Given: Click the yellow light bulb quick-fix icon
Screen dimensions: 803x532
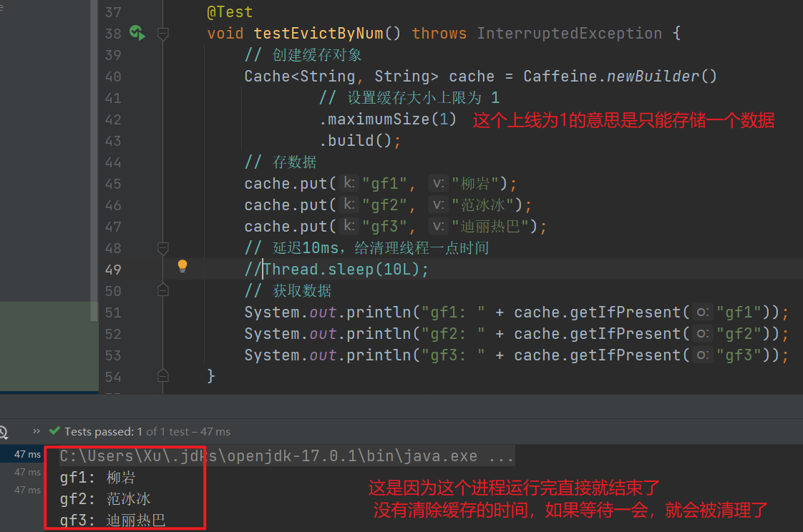Looking at the screenshot, I should [182, 267].
